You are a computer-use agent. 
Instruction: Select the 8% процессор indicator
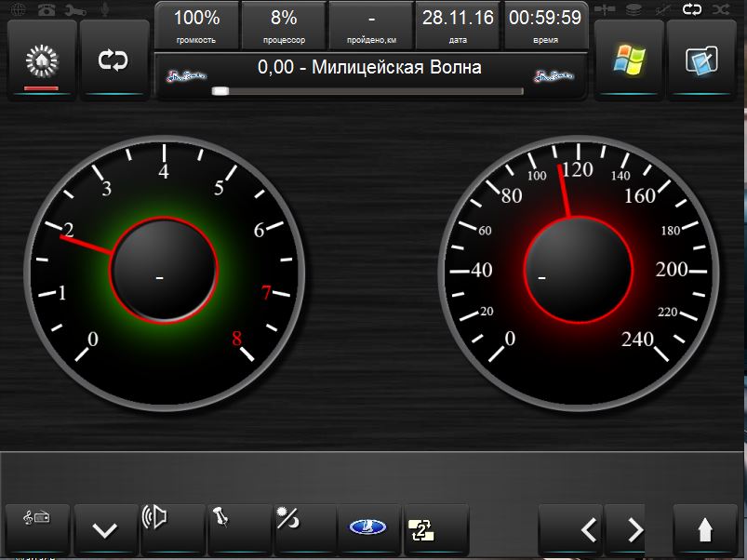point(284,26)
